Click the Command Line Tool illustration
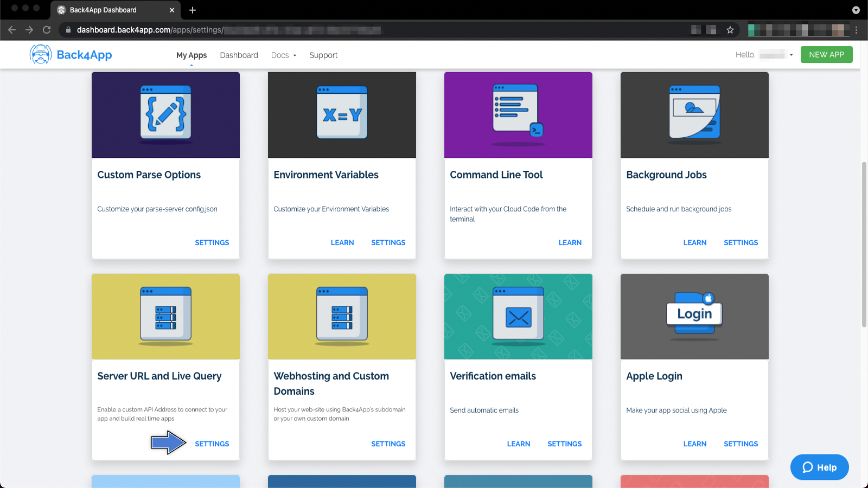Image resolution: width=868 pixels, height=488 pixels. point(518,115)
